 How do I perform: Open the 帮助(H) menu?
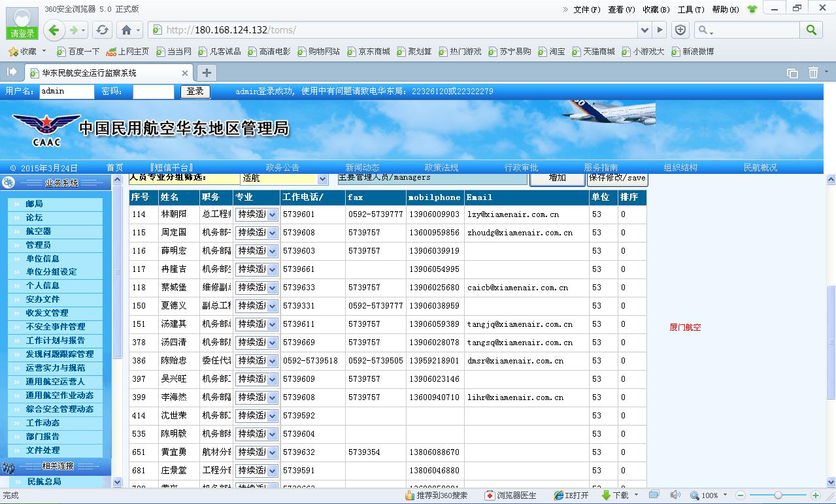click(725, 9)
